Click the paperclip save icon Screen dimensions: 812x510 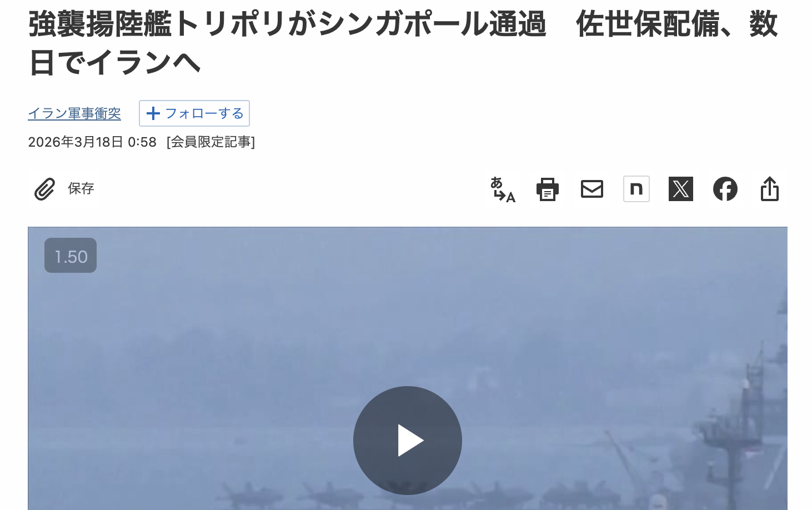coord(44,189)
